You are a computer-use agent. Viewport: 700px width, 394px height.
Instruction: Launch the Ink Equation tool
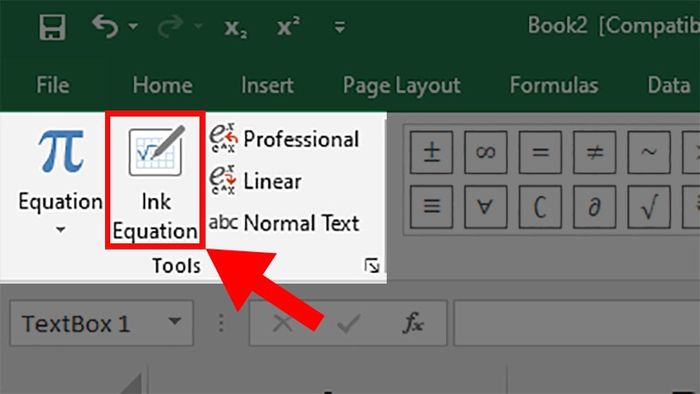[x=155, y=180]
